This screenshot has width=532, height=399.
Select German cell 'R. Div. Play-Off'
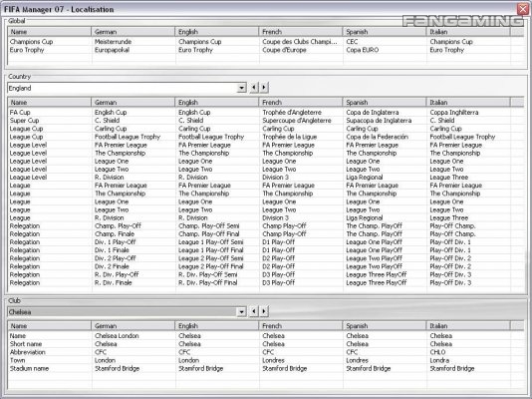tap(117, 274)
